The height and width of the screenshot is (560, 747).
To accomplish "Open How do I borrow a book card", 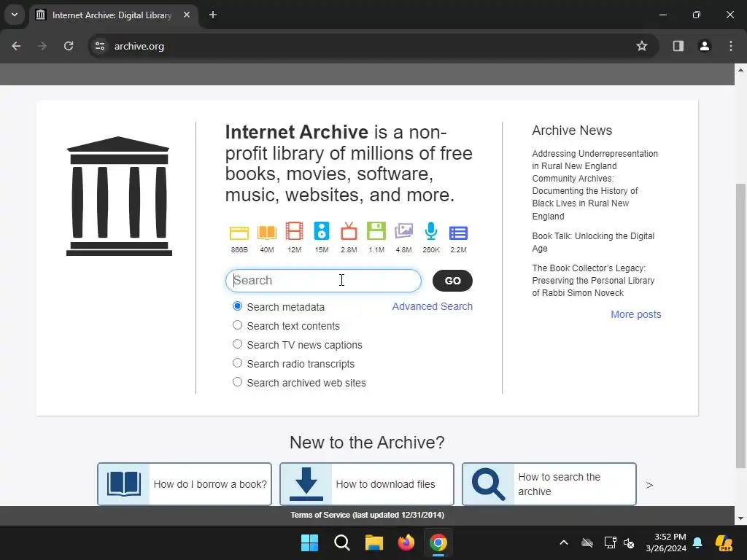I will tap(185, 484).
